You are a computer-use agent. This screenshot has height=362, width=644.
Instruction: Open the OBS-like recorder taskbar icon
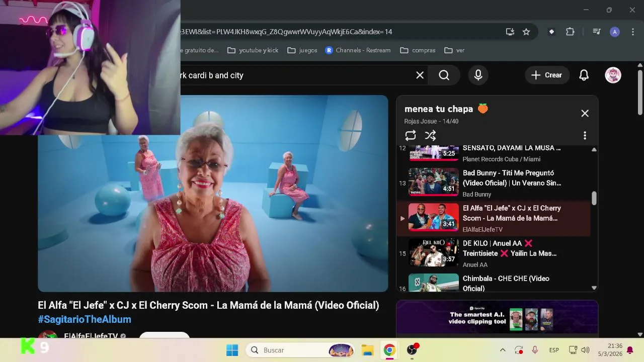(x=413, y=350)
